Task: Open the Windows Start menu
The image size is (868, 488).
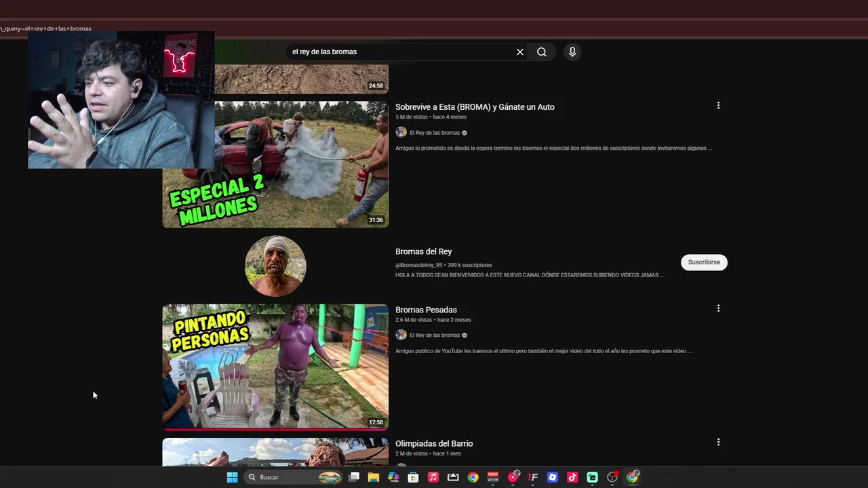Action: tap(232, 477)
